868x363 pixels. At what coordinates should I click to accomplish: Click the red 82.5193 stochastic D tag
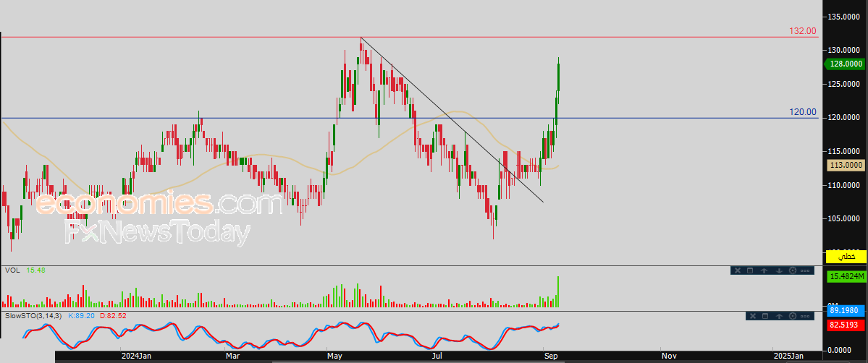(846, 325)
